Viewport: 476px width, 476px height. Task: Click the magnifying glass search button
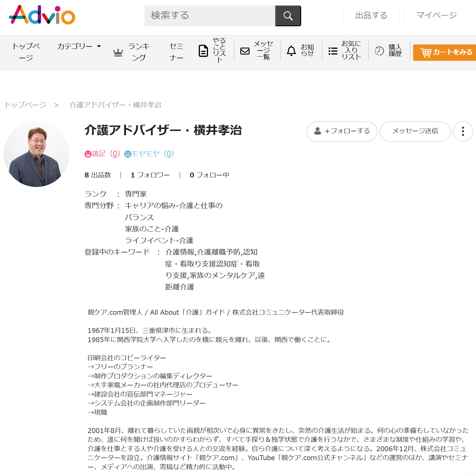coord(288,16)
